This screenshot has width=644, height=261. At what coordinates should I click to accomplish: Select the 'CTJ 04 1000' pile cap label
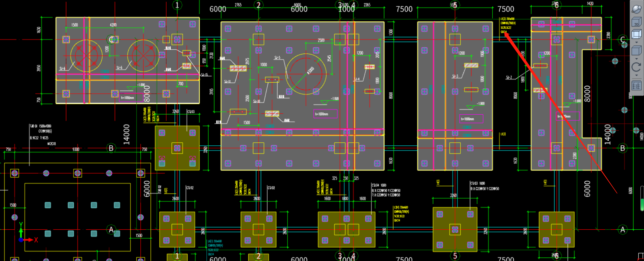(x=379, y=185)
